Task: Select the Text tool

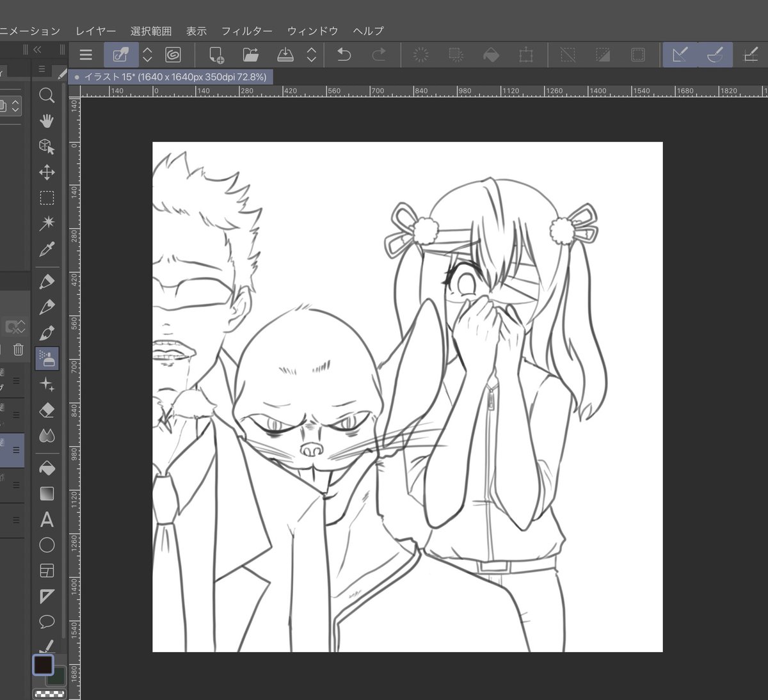Action: pos(47,519)
